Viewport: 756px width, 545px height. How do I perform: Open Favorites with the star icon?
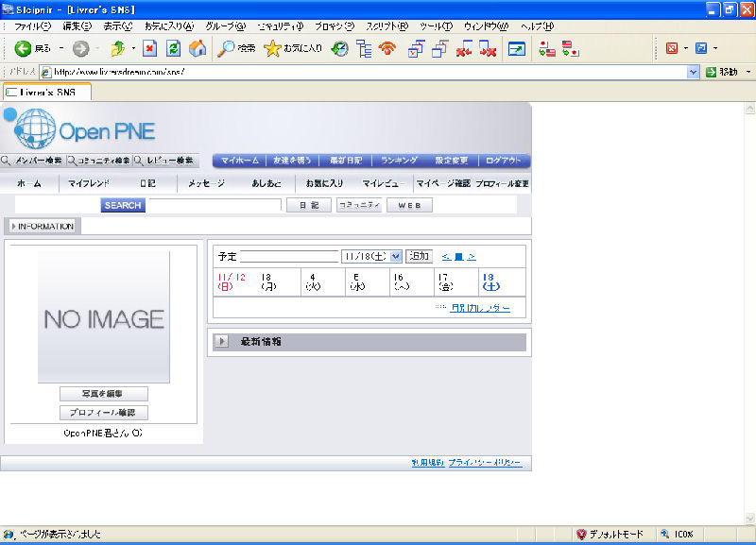coord(272,48)
